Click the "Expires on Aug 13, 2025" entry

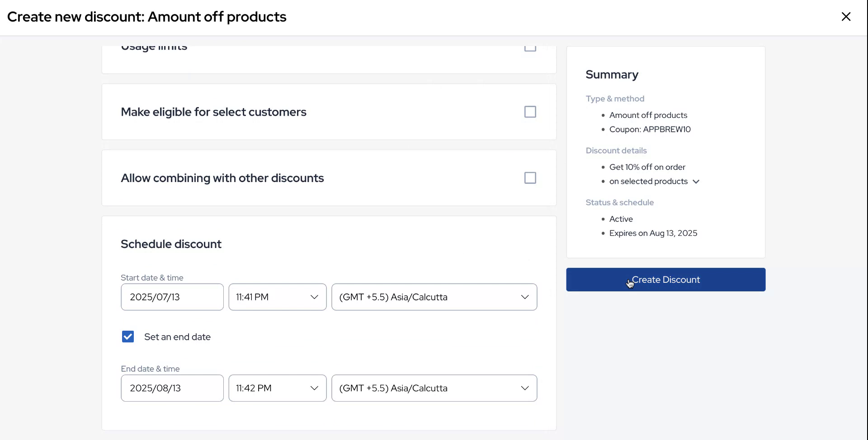point(653,233)
